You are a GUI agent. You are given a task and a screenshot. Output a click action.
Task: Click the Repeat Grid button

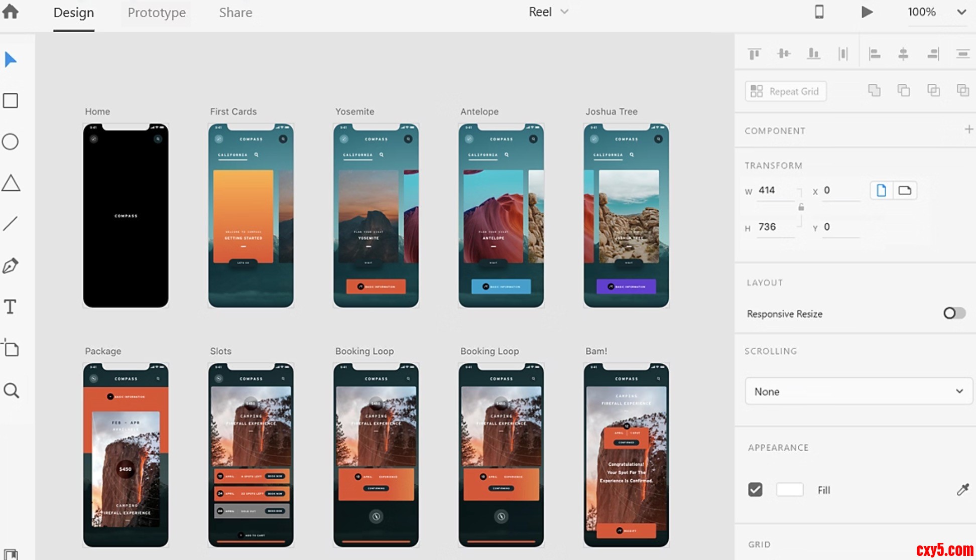(785, 91)
